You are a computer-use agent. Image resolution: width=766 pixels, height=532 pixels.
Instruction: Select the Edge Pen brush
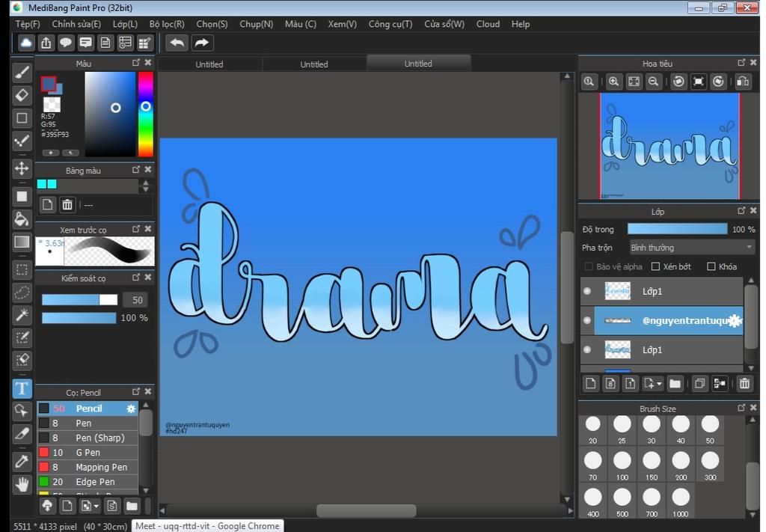tap(88, 482)
